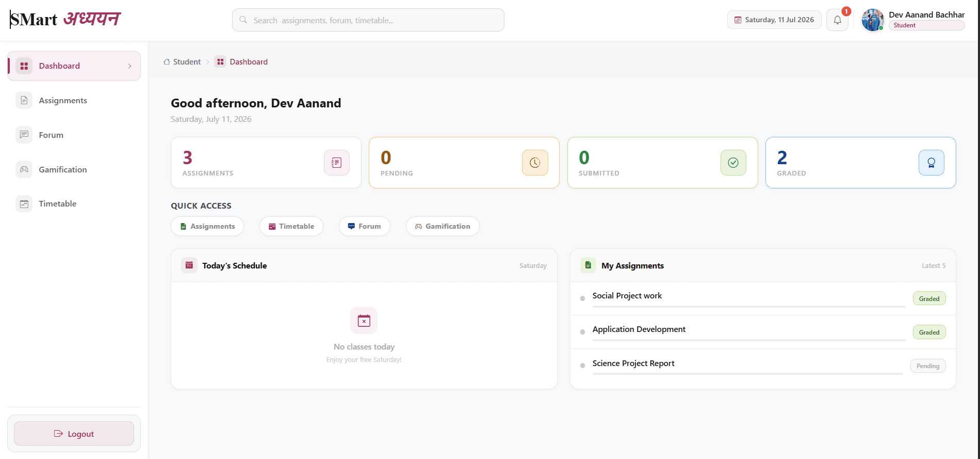Click the Today's Schedule calendar icon

pos(189,265)
